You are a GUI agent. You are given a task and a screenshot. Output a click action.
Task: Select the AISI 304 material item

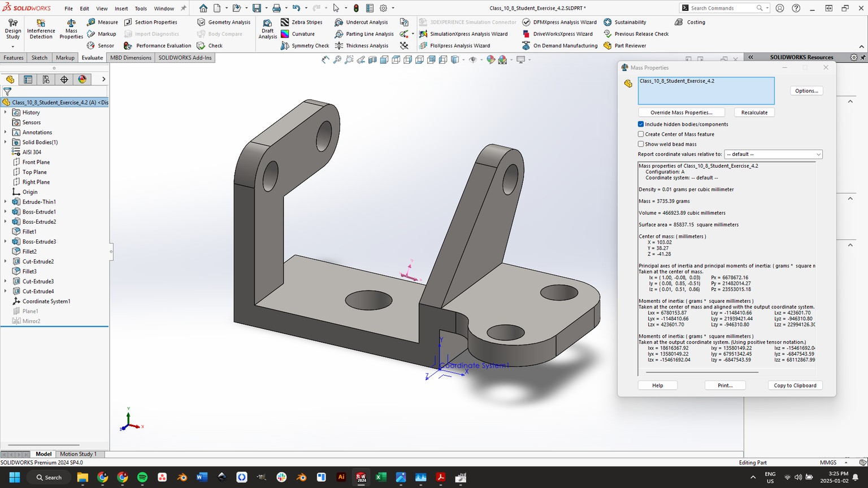[x=32, y=152]
